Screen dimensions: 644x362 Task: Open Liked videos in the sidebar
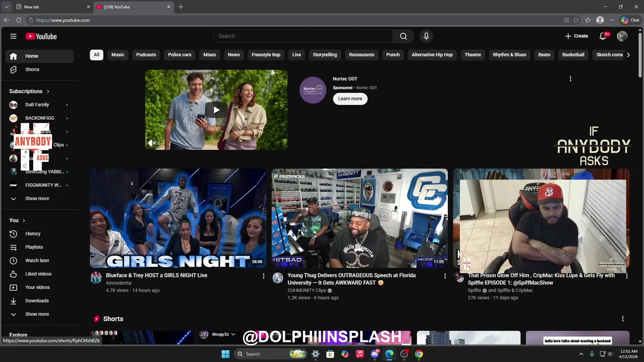tap(39, 274)
